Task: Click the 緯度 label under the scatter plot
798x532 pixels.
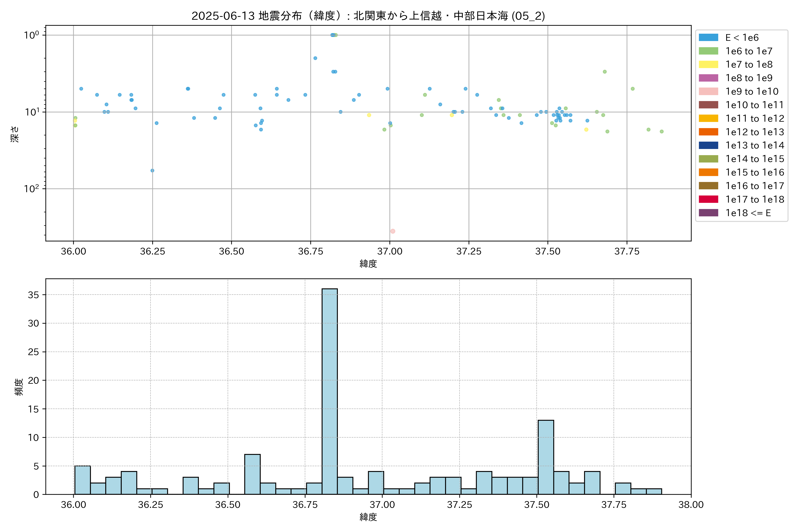Action: click(368, 264)
